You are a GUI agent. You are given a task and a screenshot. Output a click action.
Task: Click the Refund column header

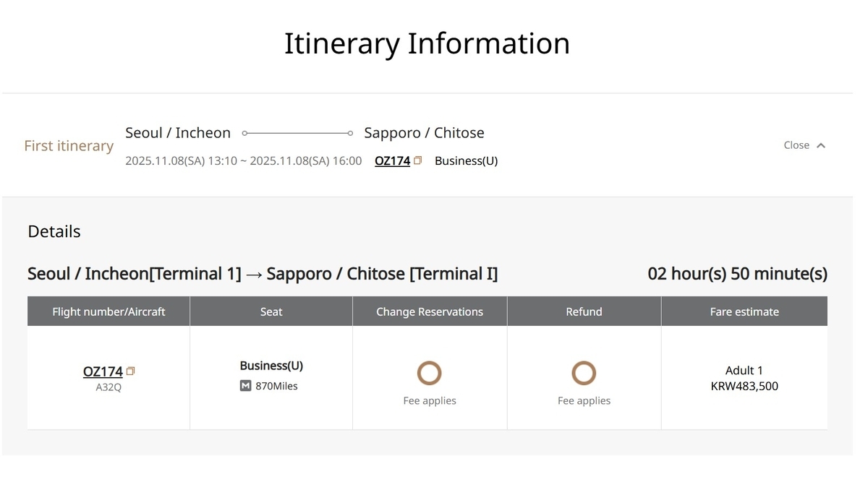coord(584,311)
